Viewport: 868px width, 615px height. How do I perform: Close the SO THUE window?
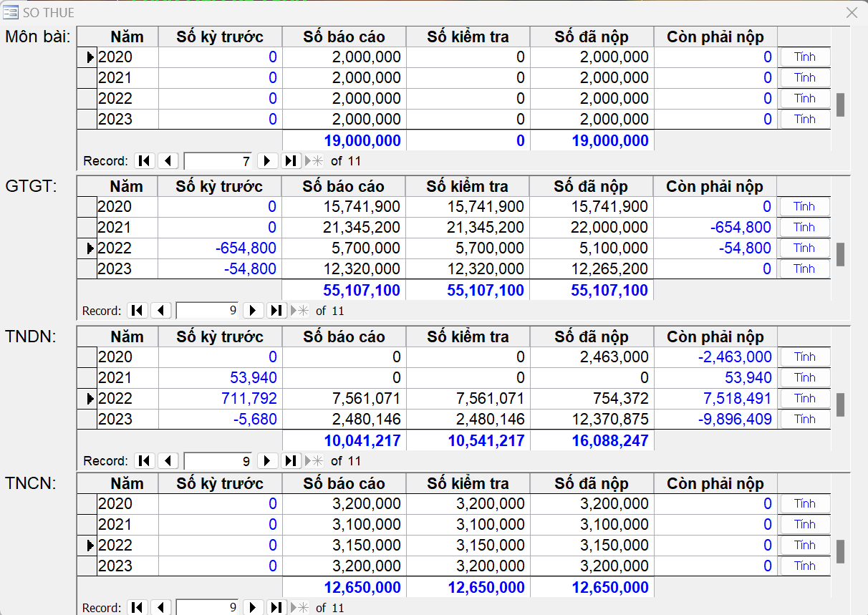click(x=852, y=13)
